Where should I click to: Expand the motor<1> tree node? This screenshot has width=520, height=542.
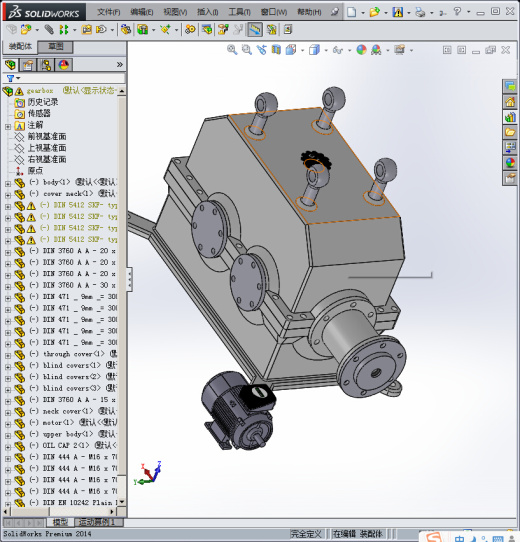tap(8, 424)
